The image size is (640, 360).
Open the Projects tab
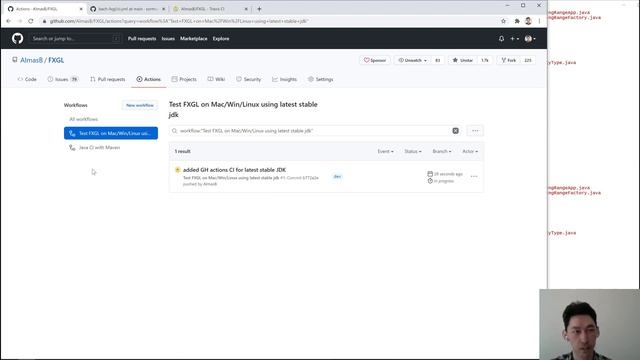[x=184, y=79]
